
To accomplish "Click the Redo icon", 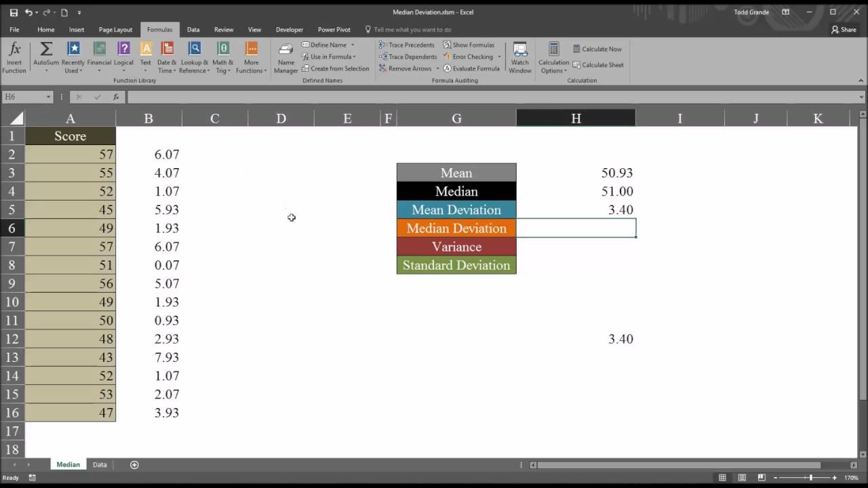I will [47, 12].
